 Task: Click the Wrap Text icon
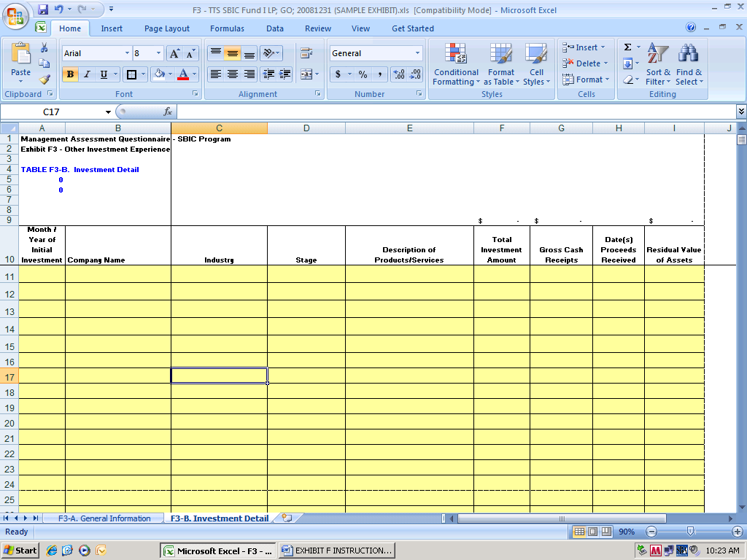[x=306, y=53]
